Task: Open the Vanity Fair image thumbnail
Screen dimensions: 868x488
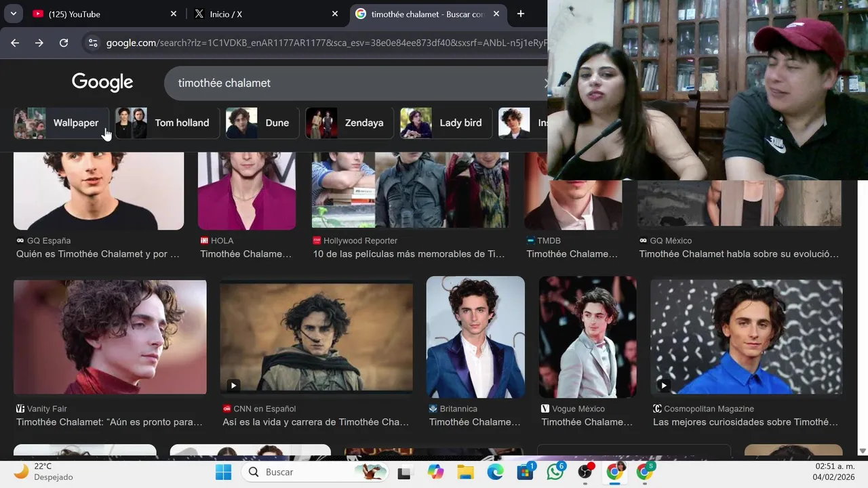Action: click(x=110, y=337)
